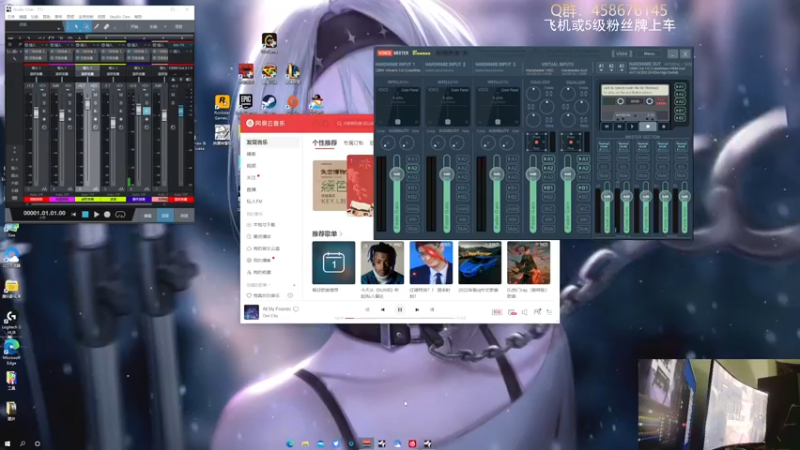Switch to 浏览 view in Studio One
800x450 pixels.
click(x=184, y=216)
